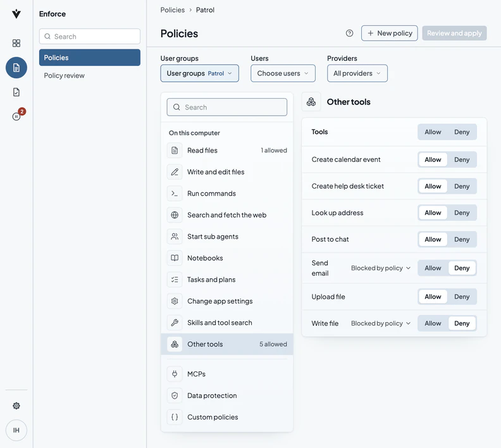Click the Patrol breadcrumb
Viewport: 501px width, 448px height.
(205, 10)
